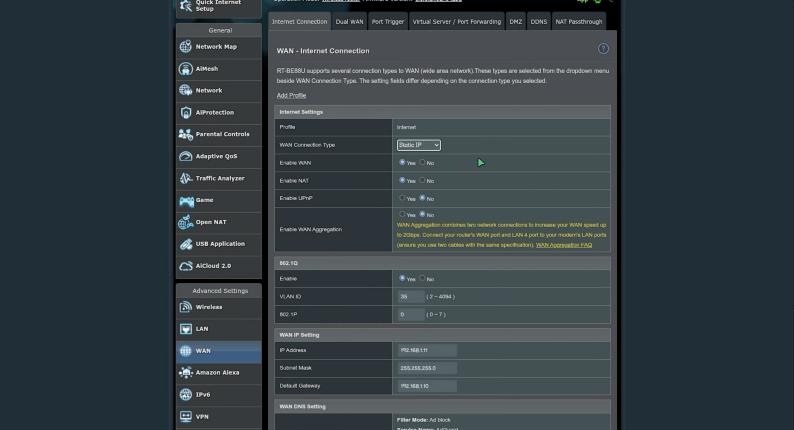The image size is (794, 430).
Task: Open AiMesh sidebar icon
Action: (186, 68)
